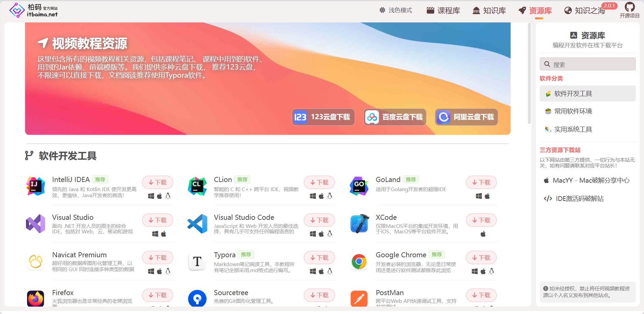Select the 软件开发工具 category
The height and width of the screenshot is (314, 644).
tap(588, 94)
